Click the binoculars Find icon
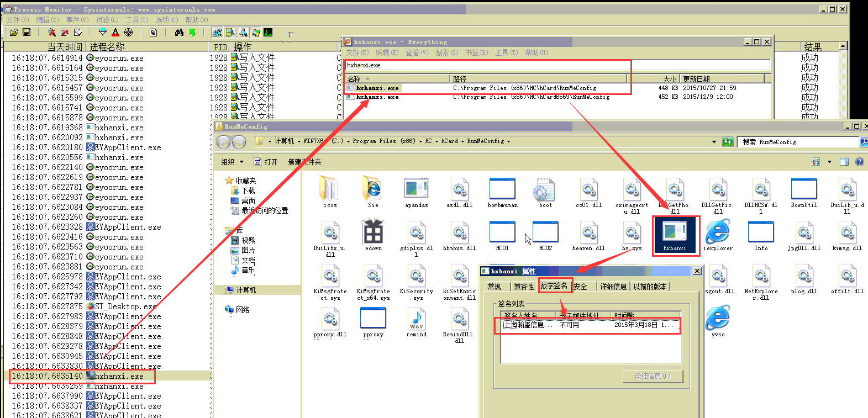Screen dimensions: 868x418 [179, 33]
